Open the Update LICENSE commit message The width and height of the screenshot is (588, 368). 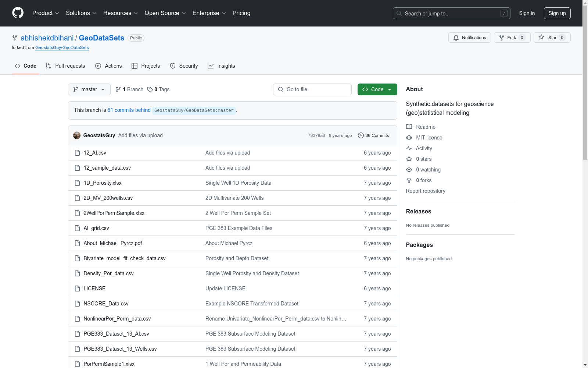pos(225,289)
